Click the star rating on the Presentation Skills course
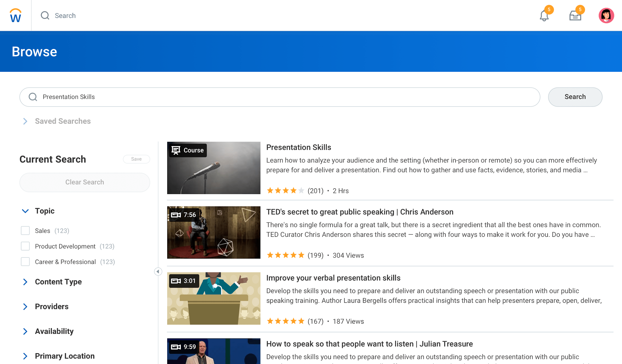The image size is (622, 364). point(285,191)
